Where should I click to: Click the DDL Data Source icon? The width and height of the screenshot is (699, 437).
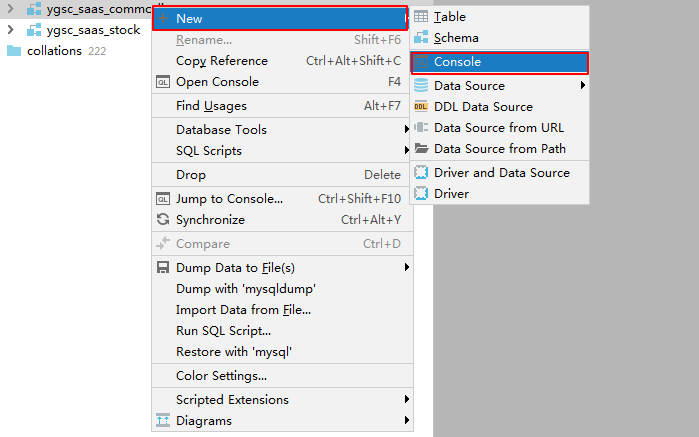pos(421,107)
